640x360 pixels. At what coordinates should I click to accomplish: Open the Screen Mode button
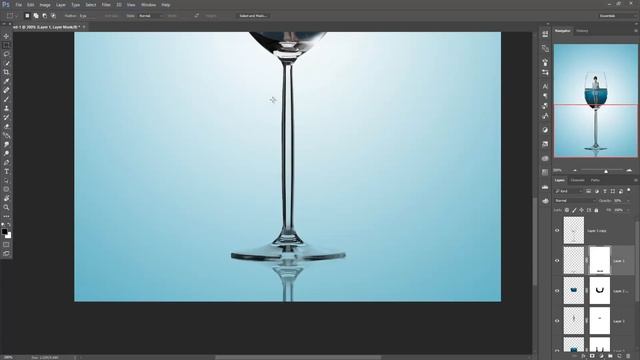pos(6,253)
